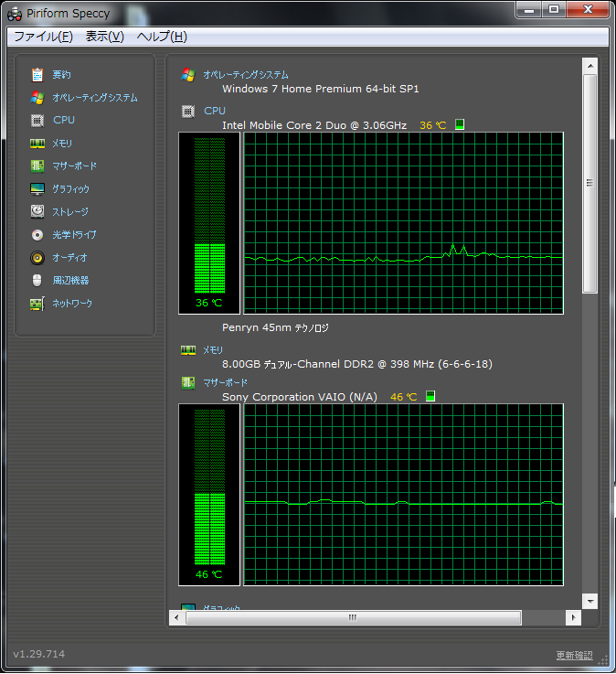
Task: Open the グラフィック monitor icon in sidebar
Action: click(x=37, y=188)
